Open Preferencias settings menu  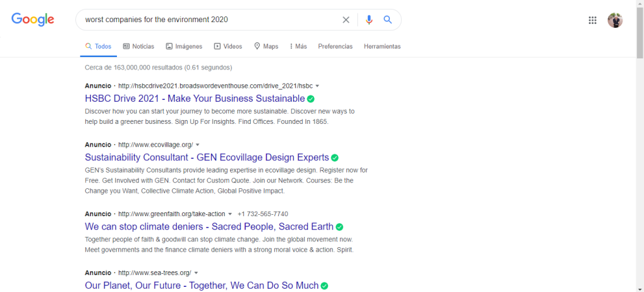(x=335, y=46)
